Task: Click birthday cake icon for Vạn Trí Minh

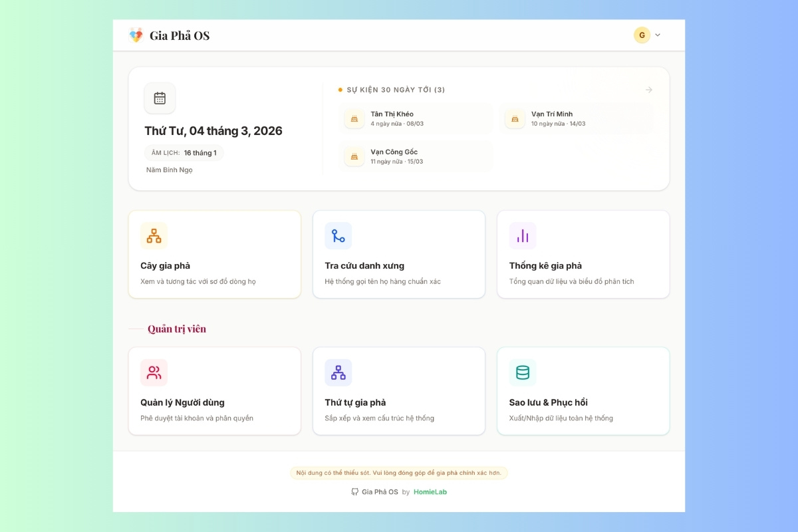Action: pyautogui.click(x=515, y=119)
